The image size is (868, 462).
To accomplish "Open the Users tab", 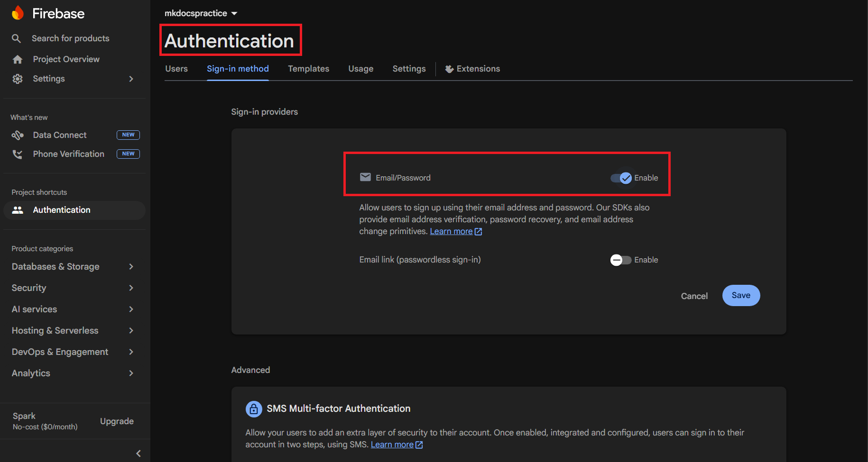I will (176, 69).
